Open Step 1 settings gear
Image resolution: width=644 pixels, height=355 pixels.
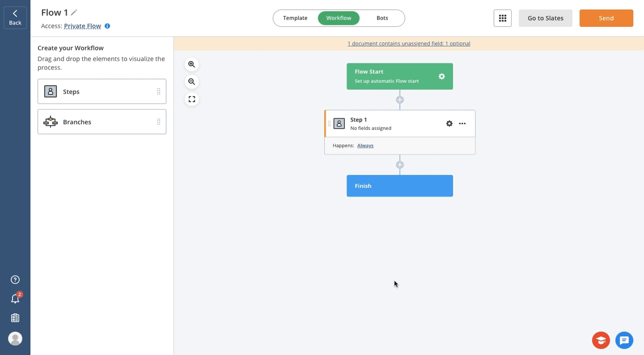coord(449,123)
